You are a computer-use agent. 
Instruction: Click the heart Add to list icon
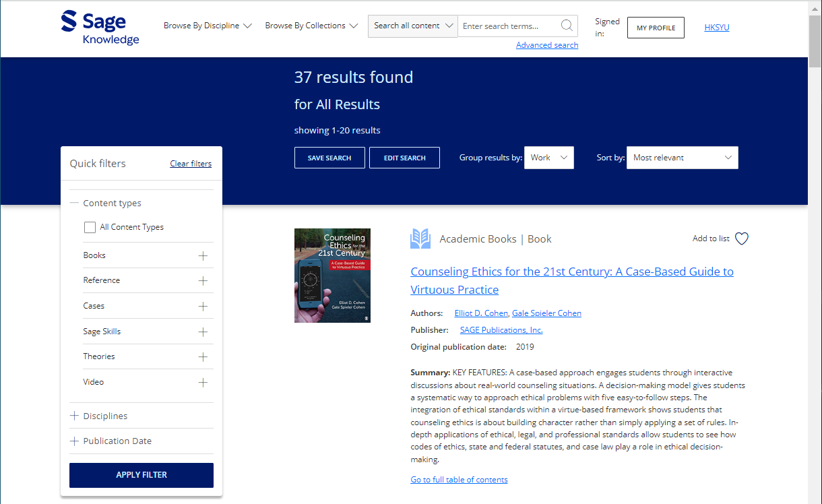(741, 239)
